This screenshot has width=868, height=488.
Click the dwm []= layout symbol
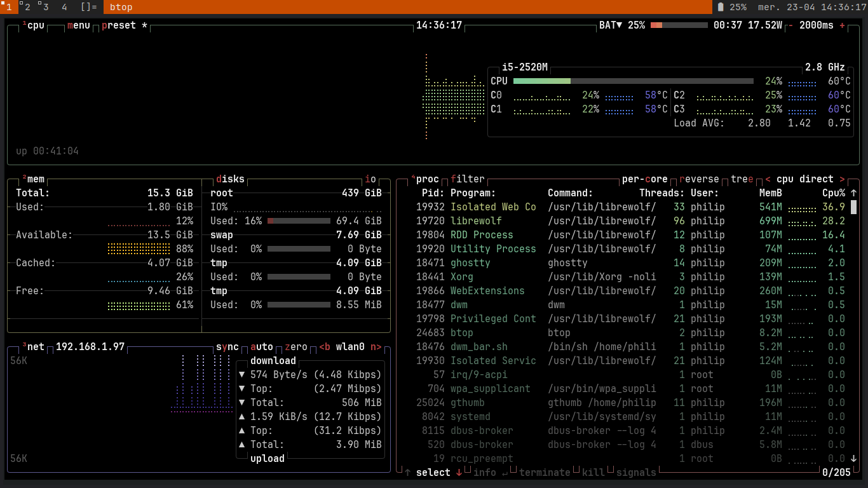pyautogui.click(x=89, y=7)
